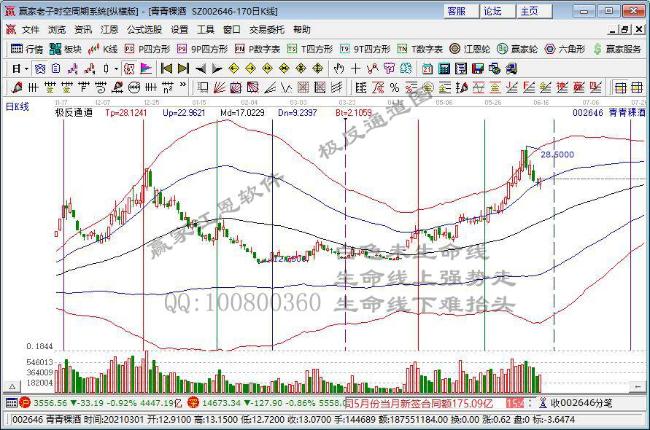This screenshot has height=430, width=650.
Task: Click the 论坛 forum button
Action: coord(497,11)
